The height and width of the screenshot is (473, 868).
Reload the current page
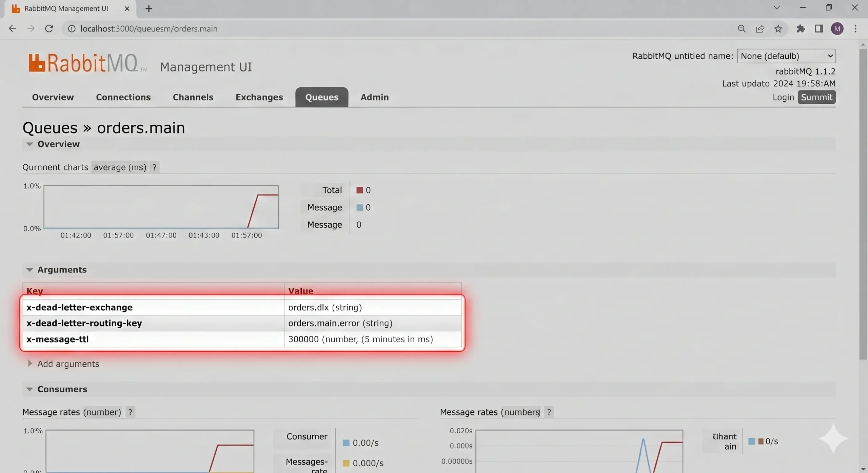pyautogui.click(x=49, y=29)
